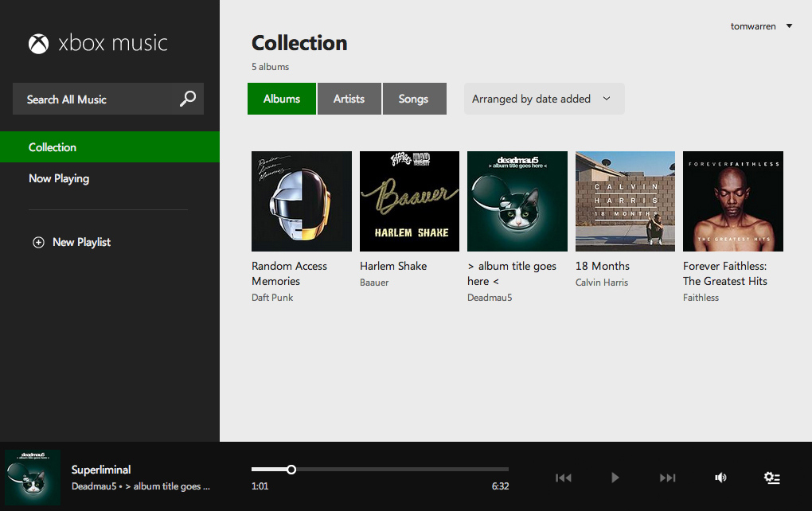Open the Forever Faithless album cover

point(733,201)
